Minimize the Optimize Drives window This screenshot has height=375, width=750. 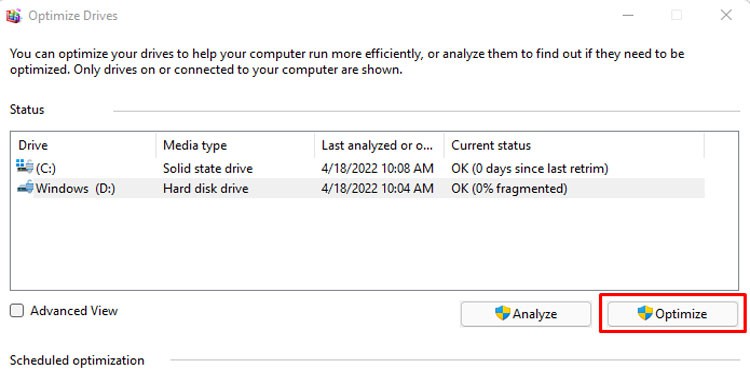(x=628, y=15)
